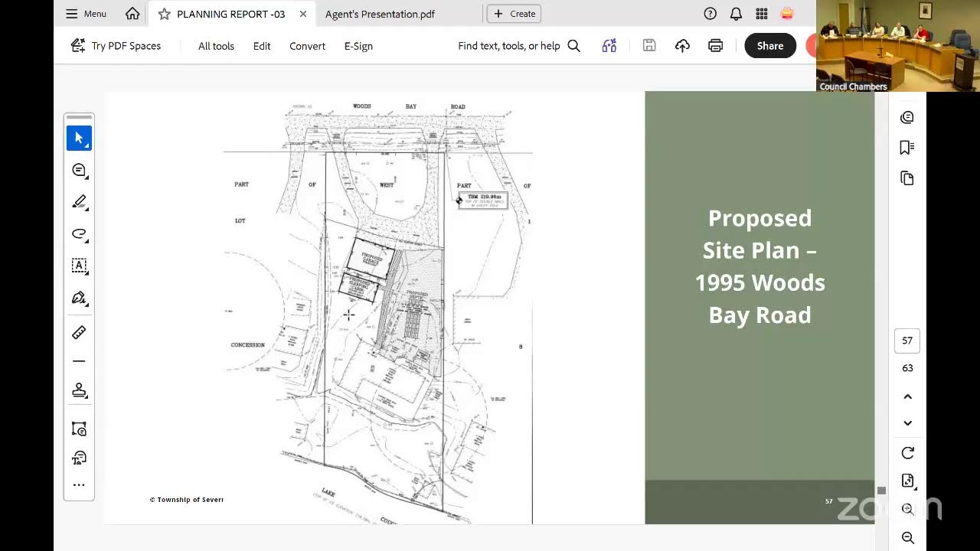Activate the highlighter tool
The image size is (980, 551).
coord(79,202)
